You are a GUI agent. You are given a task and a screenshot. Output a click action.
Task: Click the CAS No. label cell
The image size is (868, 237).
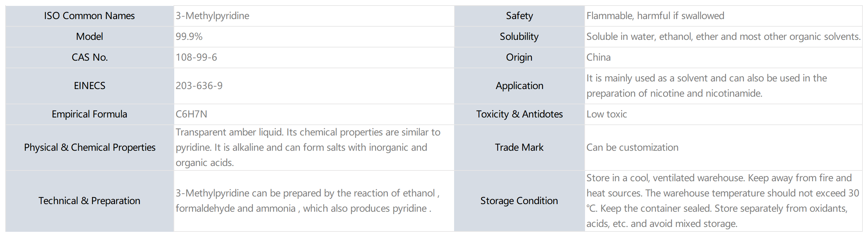[x=89, y=58]
